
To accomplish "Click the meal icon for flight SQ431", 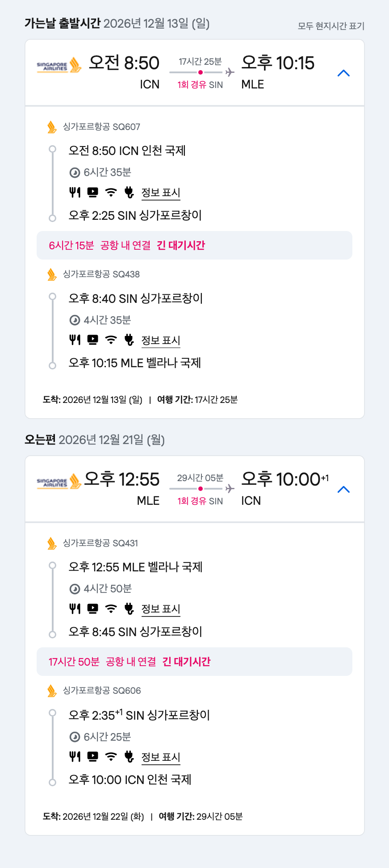I will coord(75,609).
